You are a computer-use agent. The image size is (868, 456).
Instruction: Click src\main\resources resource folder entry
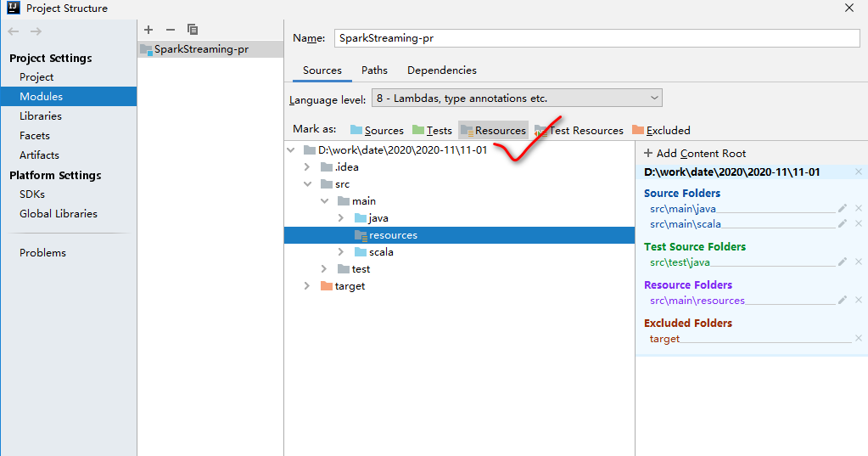697,301
